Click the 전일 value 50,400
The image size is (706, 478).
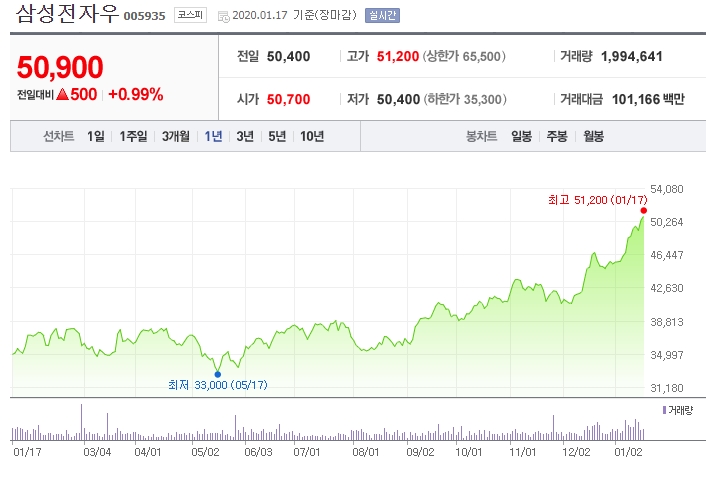(289, 57)
